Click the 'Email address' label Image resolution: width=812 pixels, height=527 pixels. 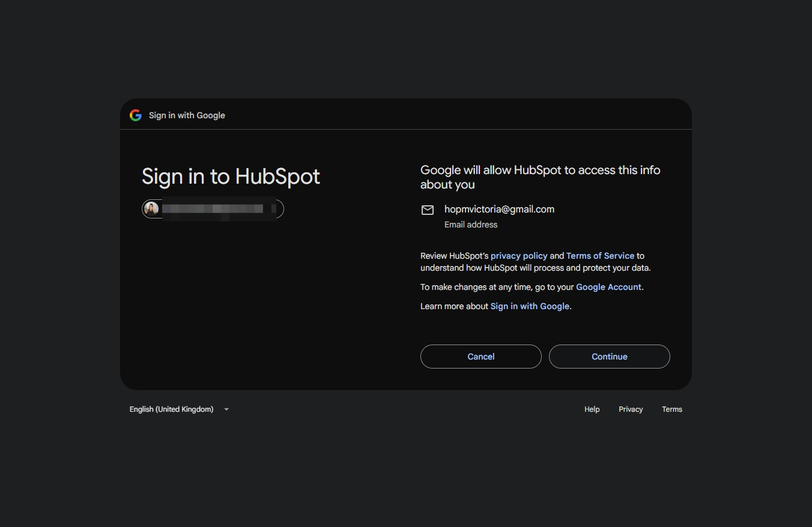point(471,224)
